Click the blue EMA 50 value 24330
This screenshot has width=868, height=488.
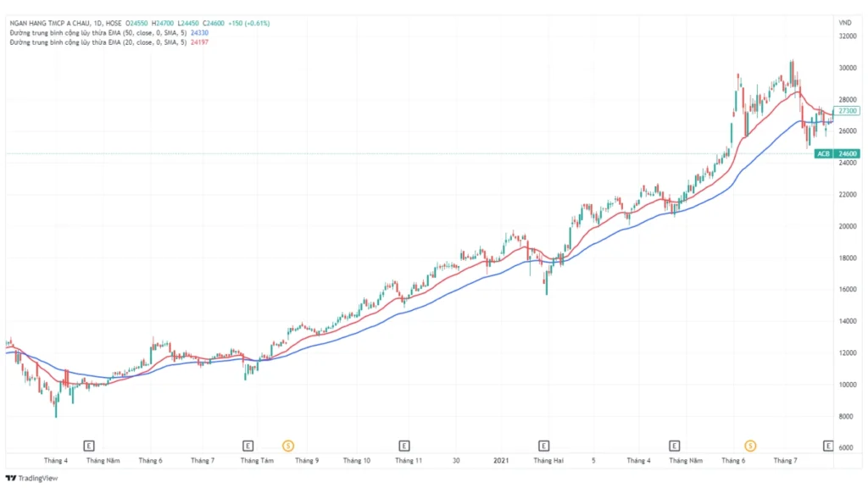(x=198, y=32)
